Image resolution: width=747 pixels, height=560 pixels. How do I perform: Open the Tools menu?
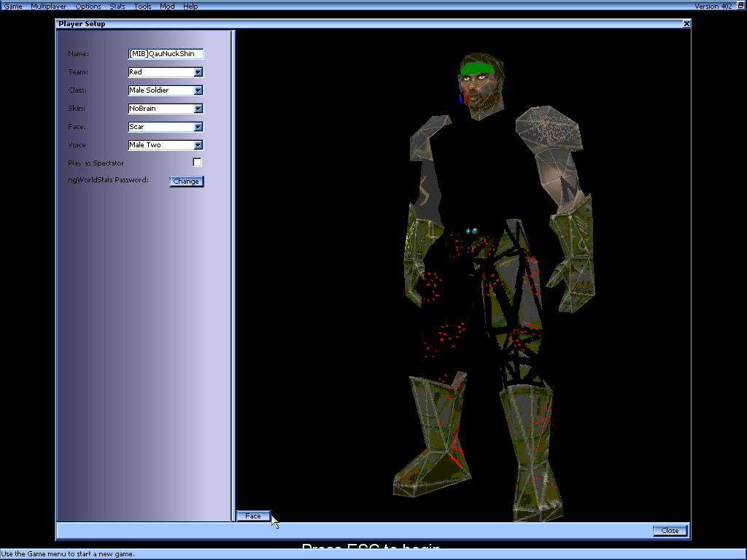tap(142, 6)
